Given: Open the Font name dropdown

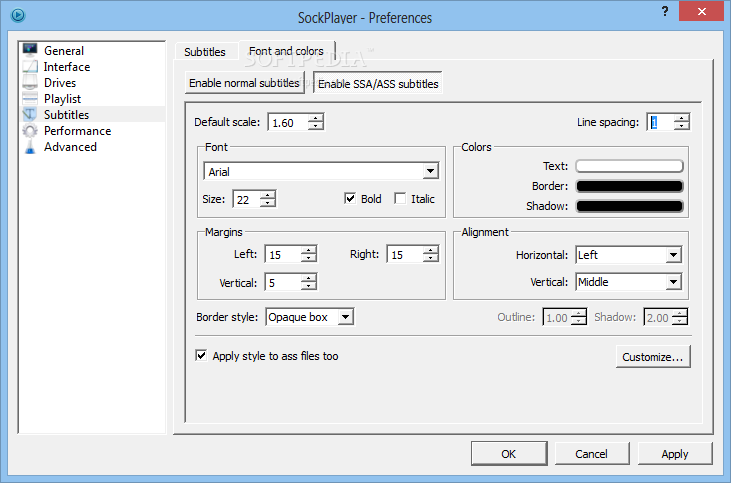Looking at the screenshot, I should 430,171.
